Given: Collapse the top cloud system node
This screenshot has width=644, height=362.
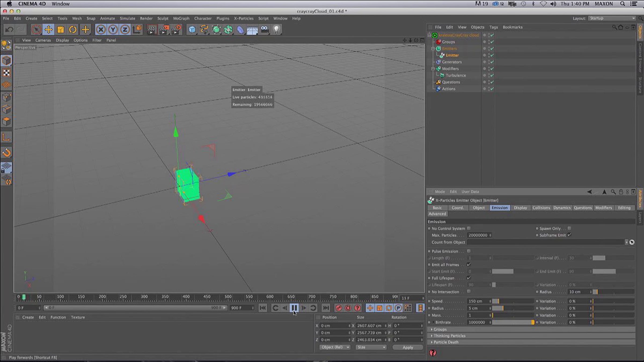Looking at the screenshot, I should [429, 35].
